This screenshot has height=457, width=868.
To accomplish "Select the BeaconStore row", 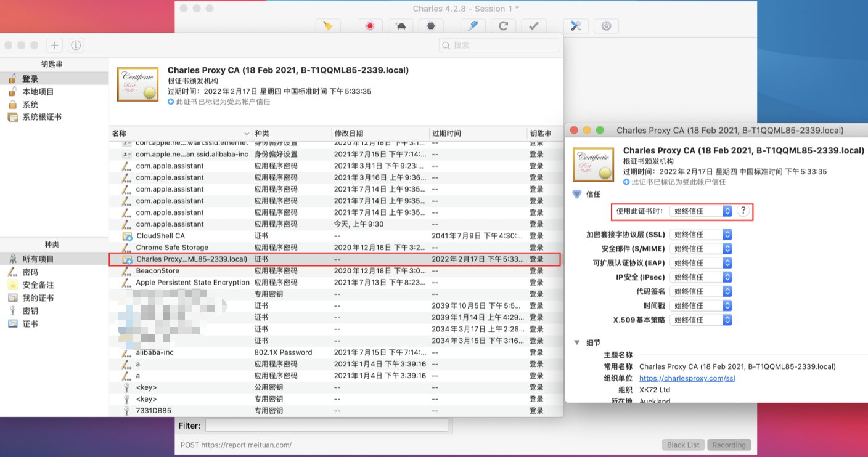I will coord(336,271).
